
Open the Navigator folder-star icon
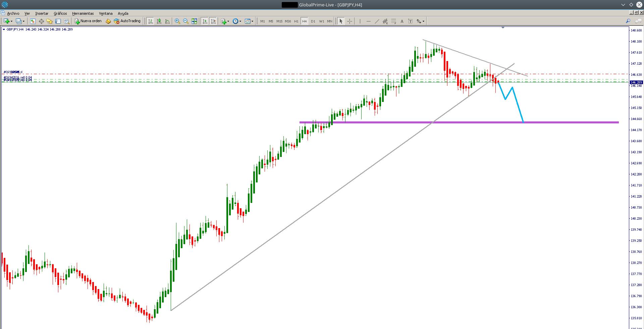(50, 21)
